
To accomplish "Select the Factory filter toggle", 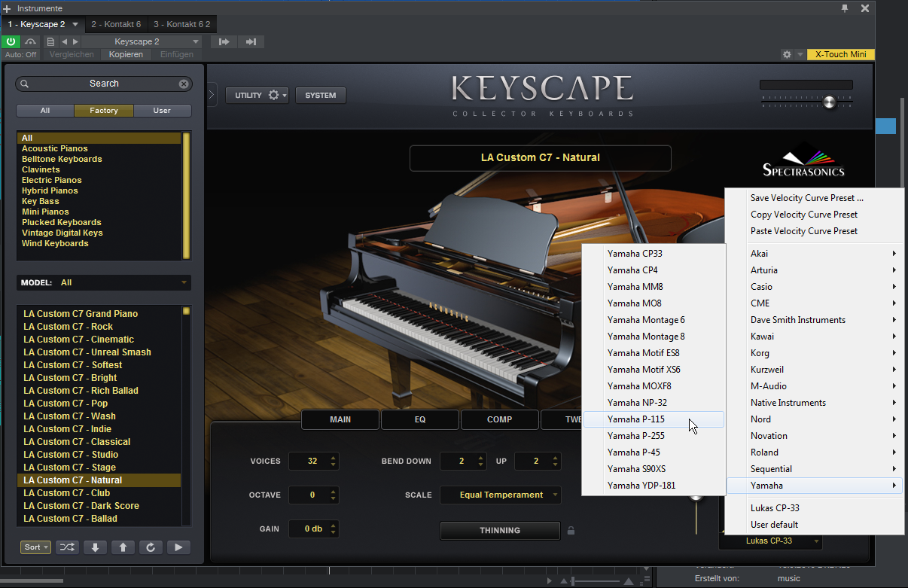I will tap(104, 111).
